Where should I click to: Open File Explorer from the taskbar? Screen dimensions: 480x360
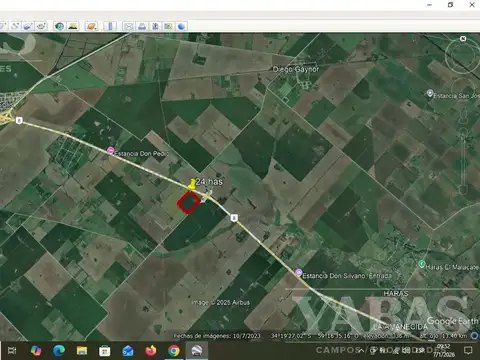coord(82,350)
